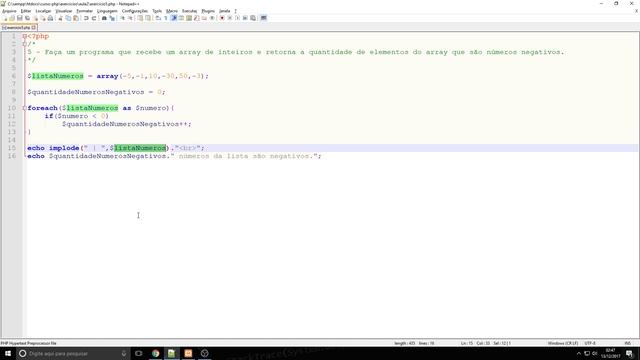Click the Save All toolbar icon
Image resolution: width=640 pixels, height=360 pixels.
(27, 18)
